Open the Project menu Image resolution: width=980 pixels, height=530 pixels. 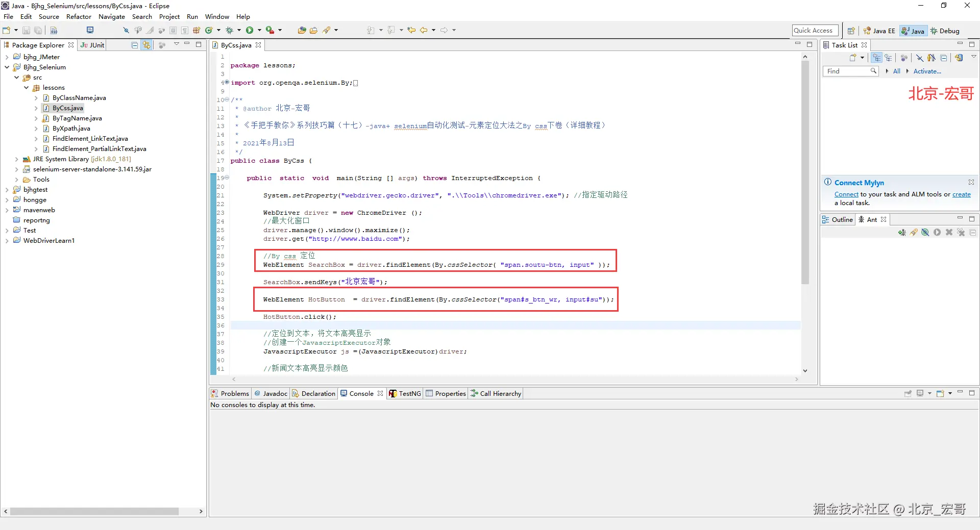(x=169, y=16)
